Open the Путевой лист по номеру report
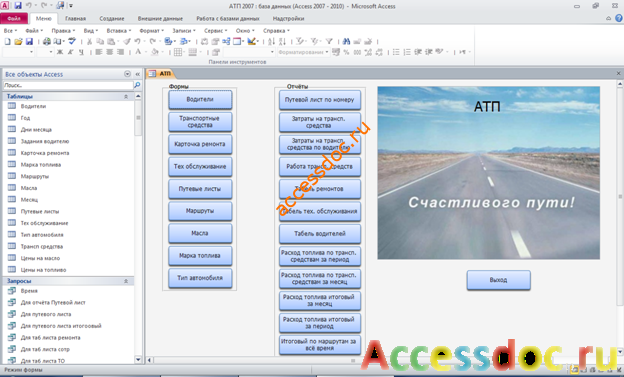The width and height of the screenshot is (624, 377). 320,100
